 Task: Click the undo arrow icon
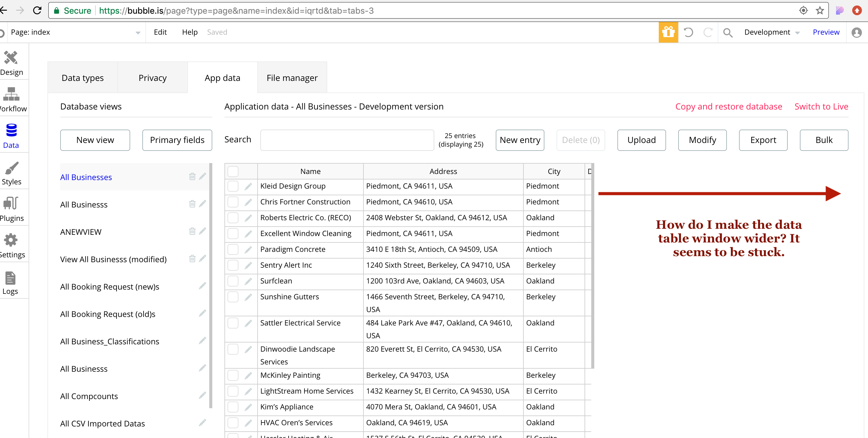point(688,32)
